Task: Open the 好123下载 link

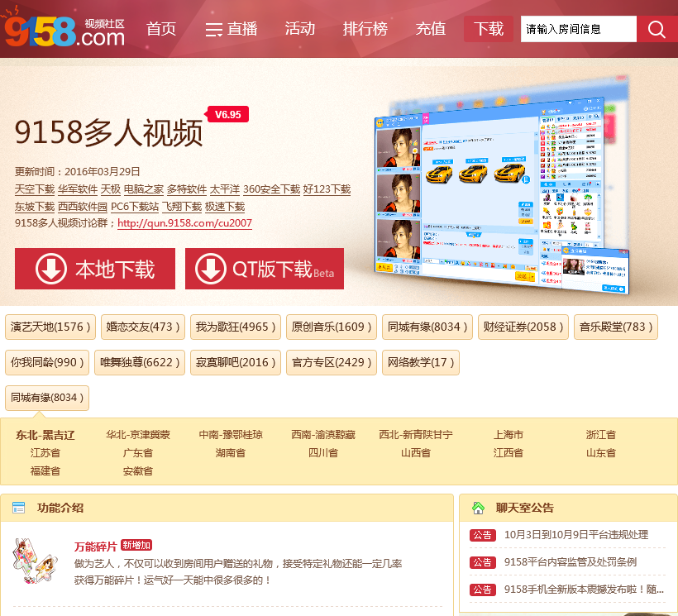Action: click(x=327, y=189)
